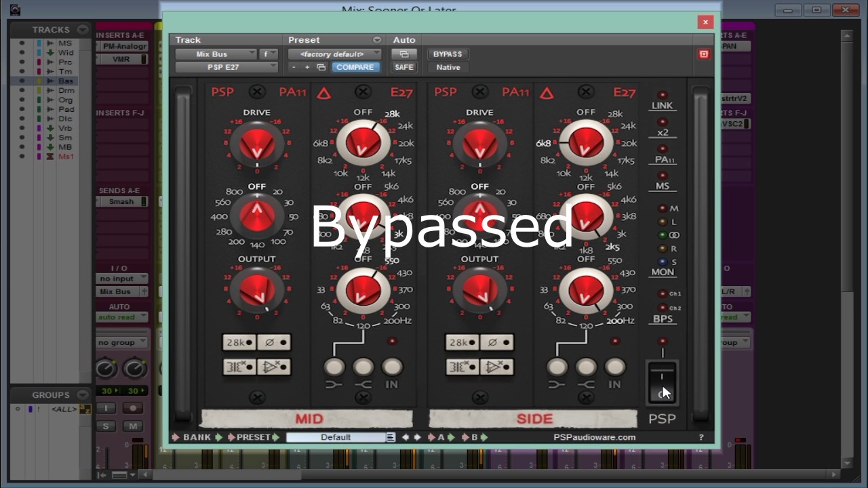This screenshot has height=488, width=868.
Task: Open the Mix Bus track selector dropdown
Action: (216, 54)
